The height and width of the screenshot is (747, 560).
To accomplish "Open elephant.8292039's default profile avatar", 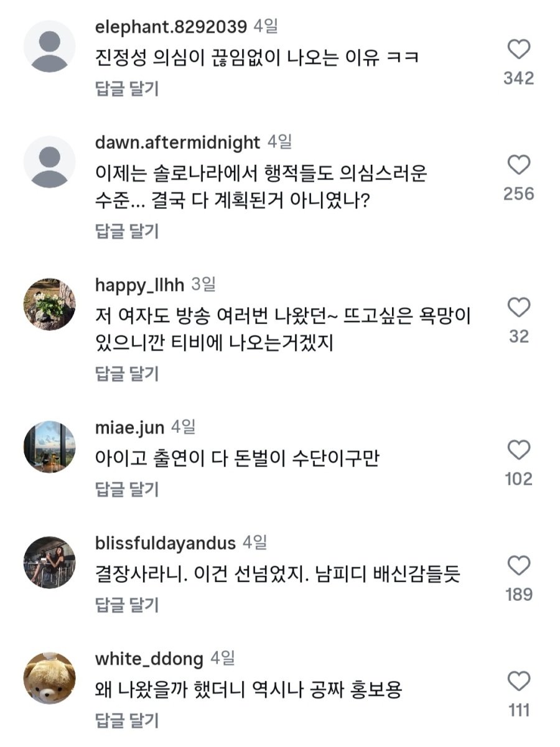I will tap(49, 47).
